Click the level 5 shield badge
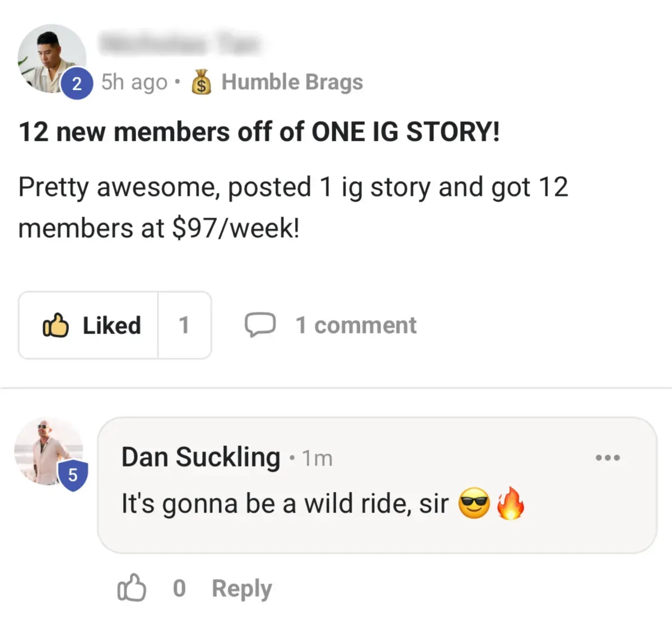The height and width of the screenshot is (639, 672). pos(73,475)
